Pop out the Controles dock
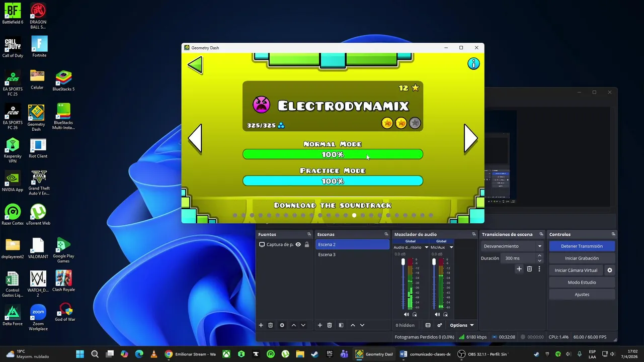The height and width of the screenshot is (362, 644). [613, 234]
